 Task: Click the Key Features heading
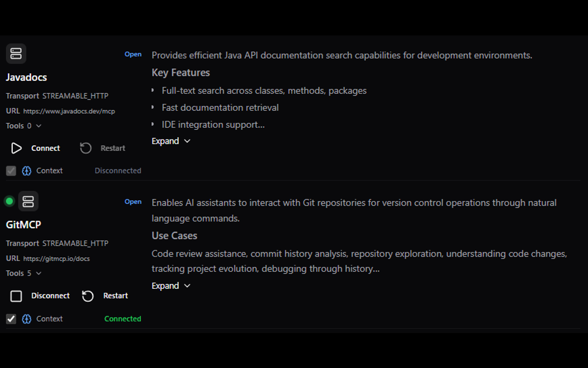point(181,73)
